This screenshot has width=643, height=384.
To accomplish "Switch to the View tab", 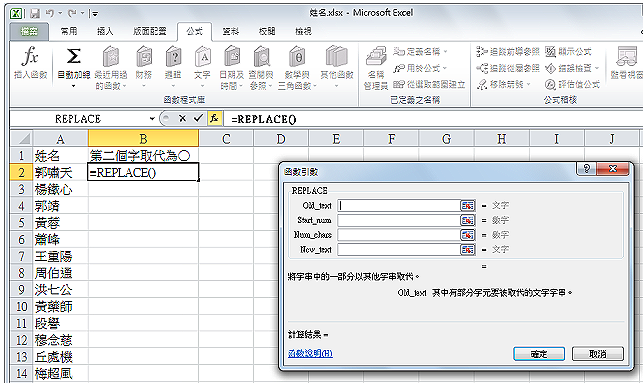I will [x=303, y=31].
